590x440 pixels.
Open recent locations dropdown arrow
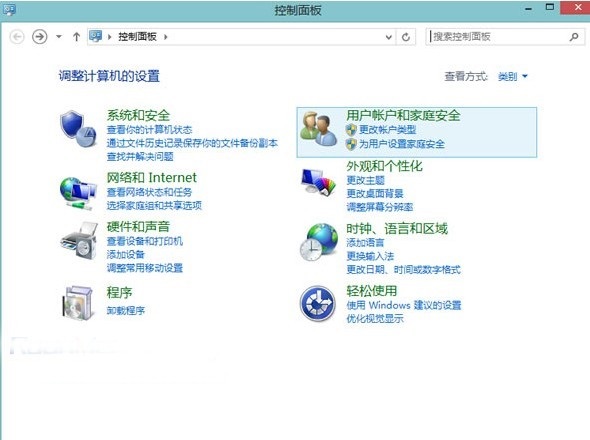point(59,37)
